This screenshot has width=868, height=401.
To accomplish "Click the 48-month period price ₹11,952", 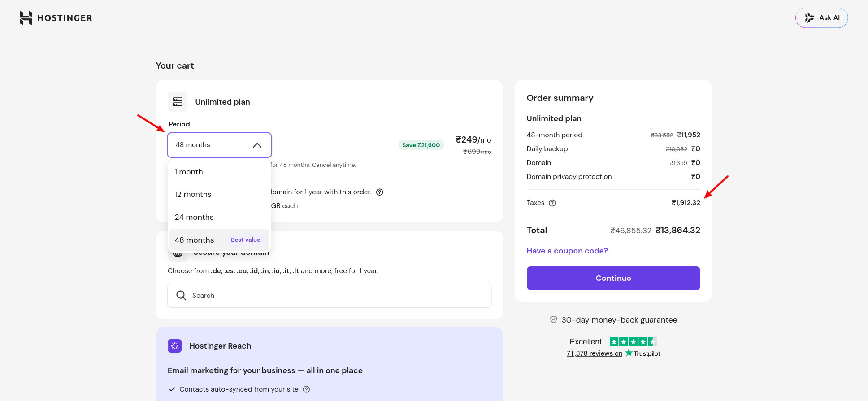I will [689, 135].
